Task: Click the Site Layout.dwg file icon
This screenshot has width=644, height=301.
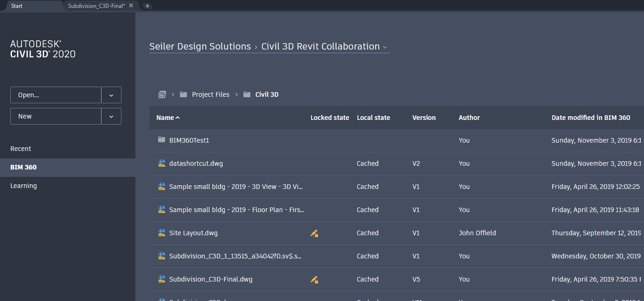Action: (x=161, y=233)
